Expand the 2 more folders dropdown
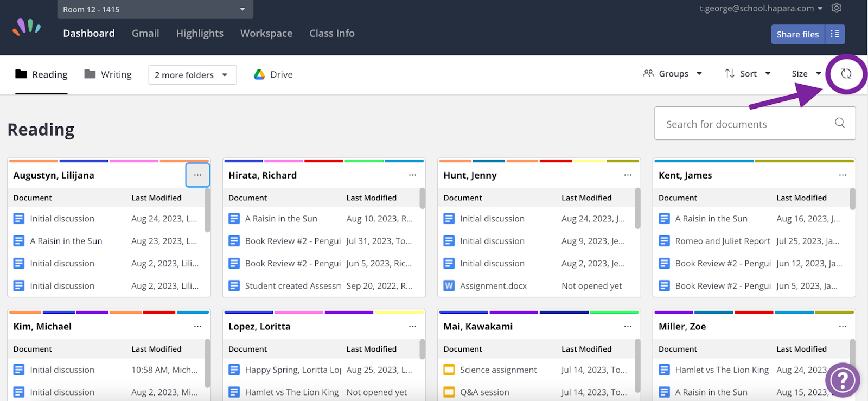868x401 pixels. pos(193,75)
